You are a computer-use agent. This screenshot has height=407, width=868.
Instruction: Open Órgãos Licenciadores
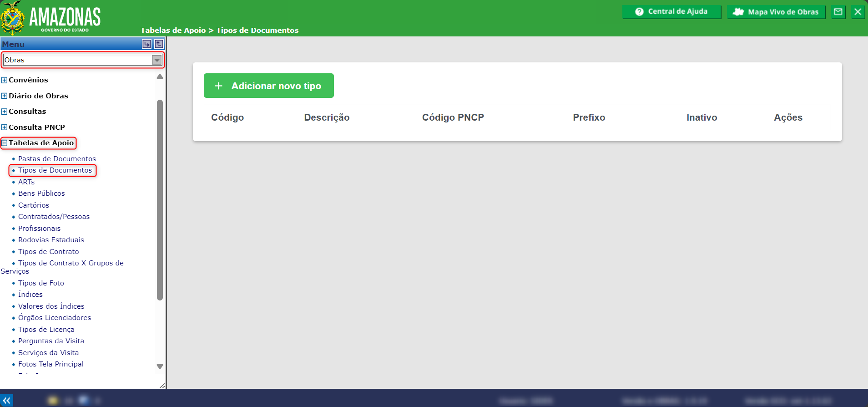tap(55, 318)
